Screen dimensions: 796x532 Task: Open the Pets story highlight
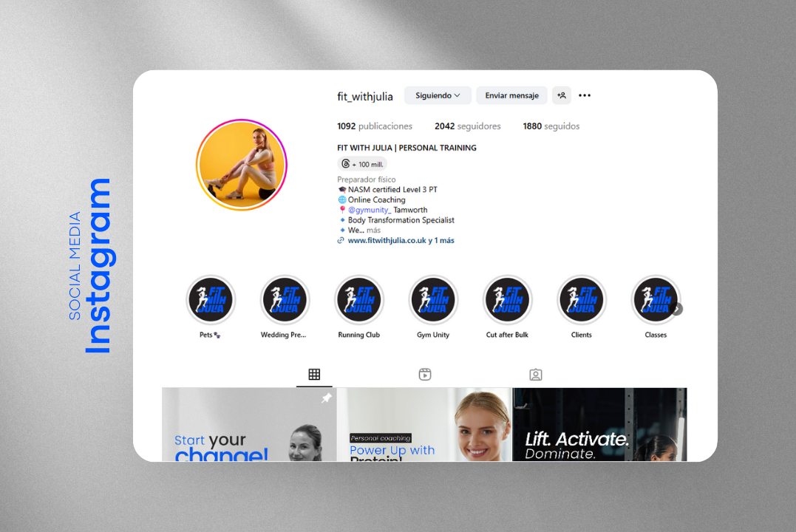click(x=211, y=300)
